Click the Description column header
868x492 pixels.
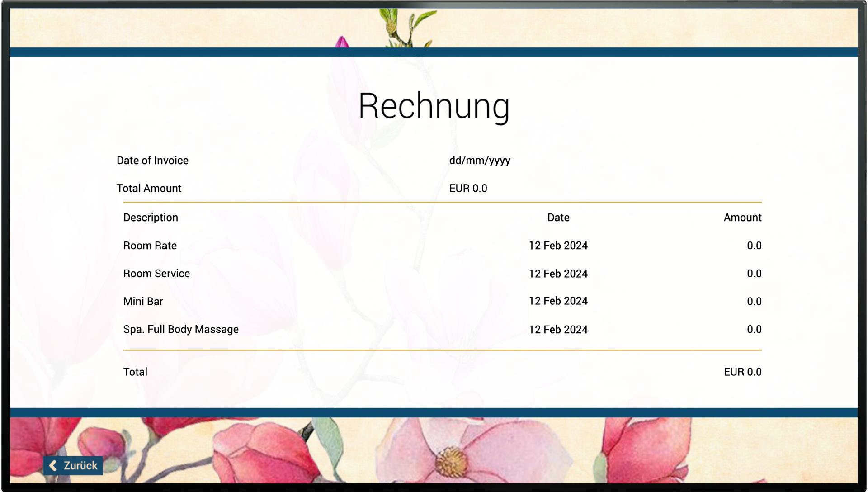(x=151, y=218)
